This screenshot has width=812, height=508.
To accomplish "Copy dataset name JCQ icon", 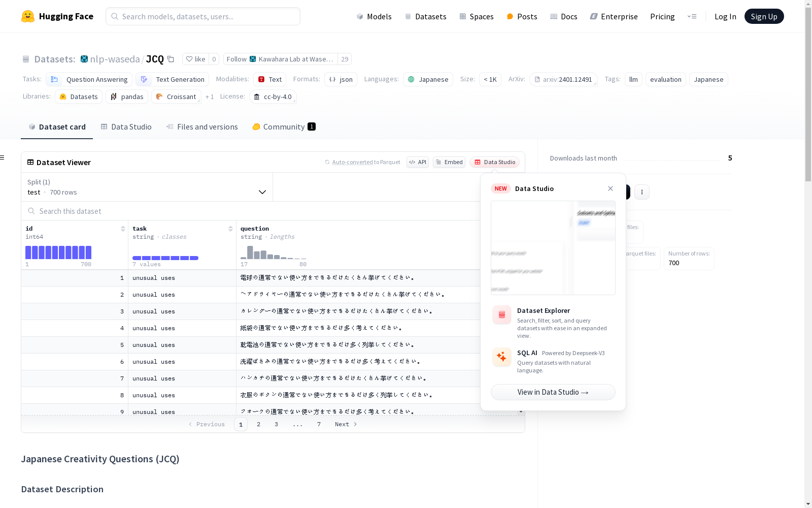I will pyautogui.click(x=171, y=59).
